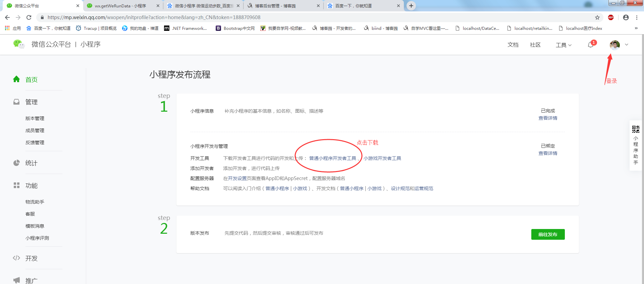Click the 管理 inbox icon
The width and height of the screenshot is (644, 284).
[x=16, y=102]
